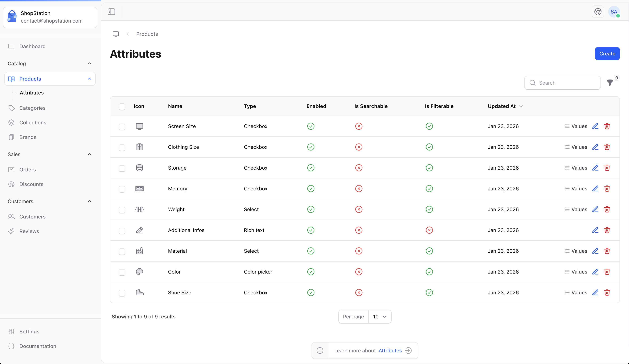Image resolution: width=629 pixels, height=364 pixels.
Task: Open the per-page count dropdown
Action: click(379, 316)
